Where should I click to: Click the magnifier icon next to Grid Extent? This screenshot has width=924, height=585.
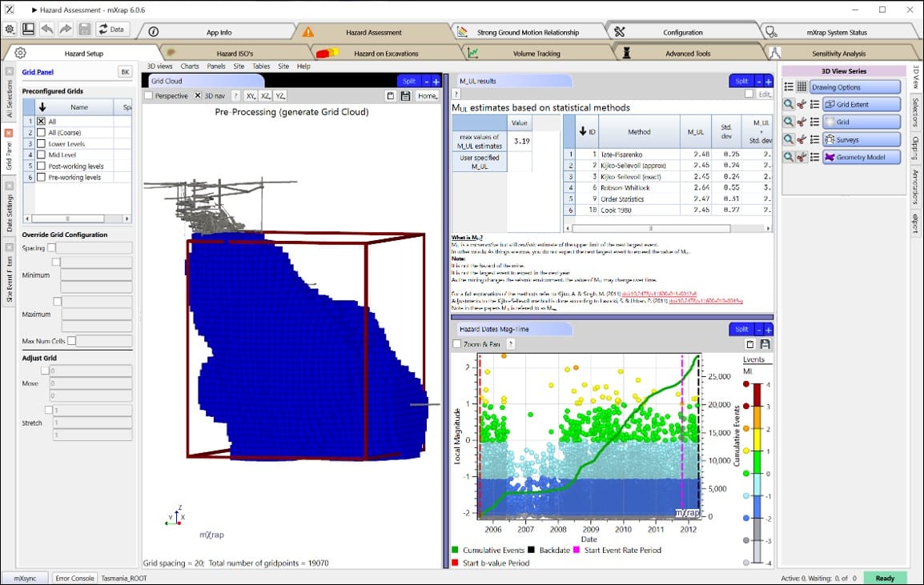789,104
